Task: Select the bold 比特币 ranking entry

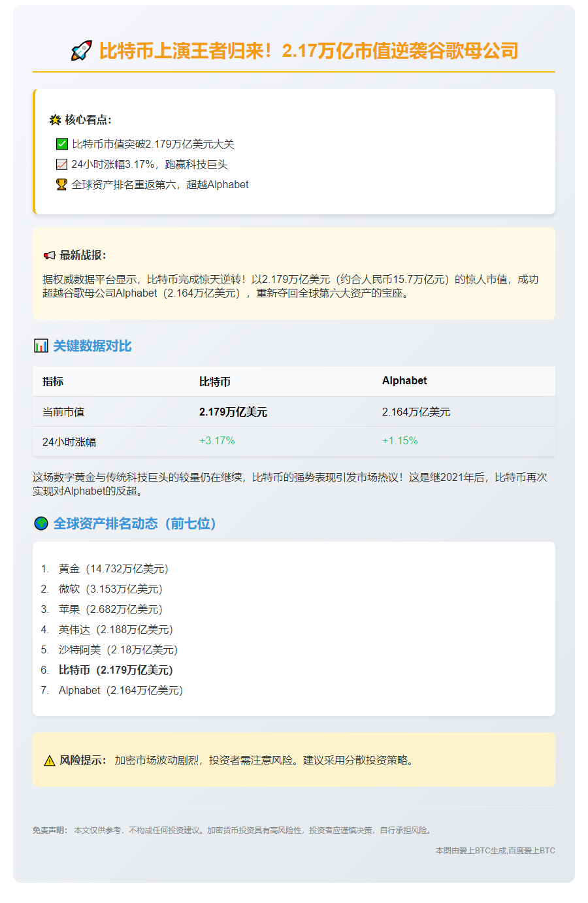Action: point(116,670)
